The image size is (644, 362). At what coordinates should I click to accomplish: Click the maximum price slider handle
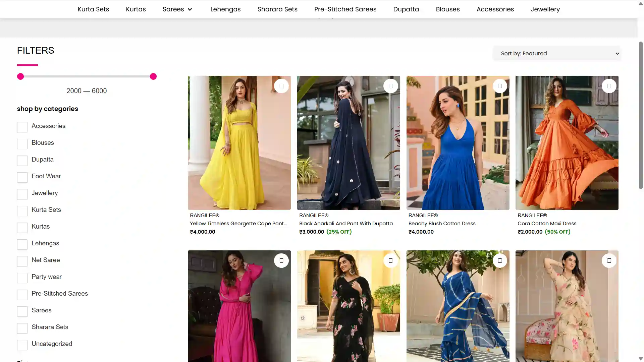click(153, 77)
